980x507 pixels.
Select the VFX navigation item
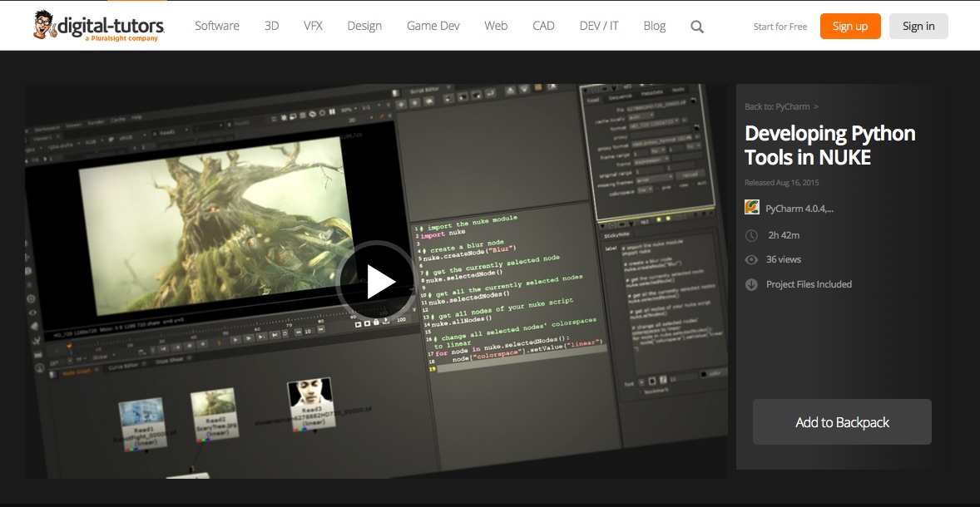point(313,26)
